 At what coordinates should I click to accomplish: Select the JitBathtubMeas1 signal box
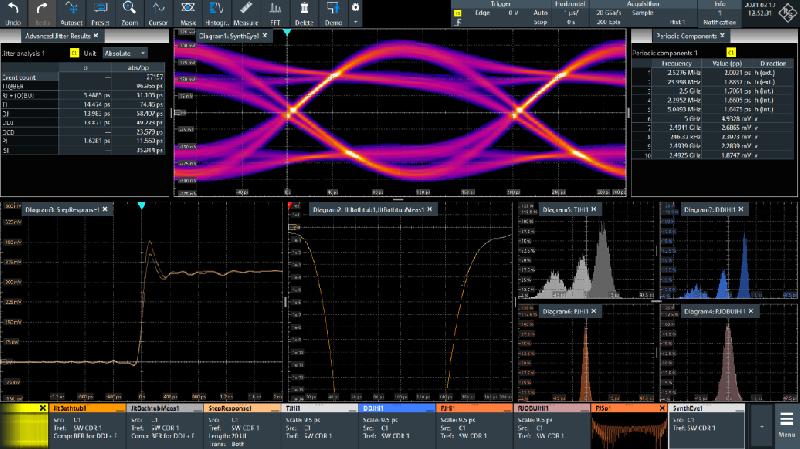(x=164, y=426)
